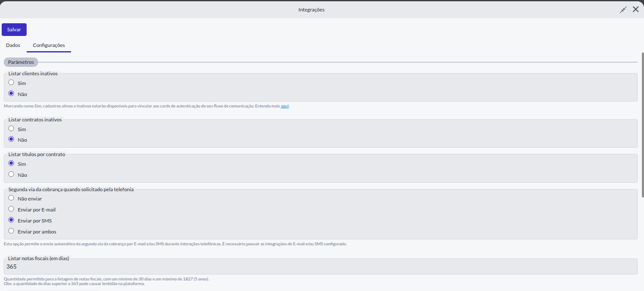This screenshot has height=291, width=644.
Task: Select Enviar por SMS option
Action: point(11,220)
